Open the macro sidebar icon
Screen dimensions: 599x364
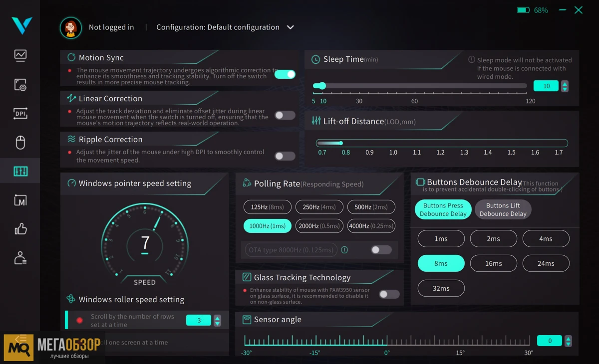pos(20,200)
